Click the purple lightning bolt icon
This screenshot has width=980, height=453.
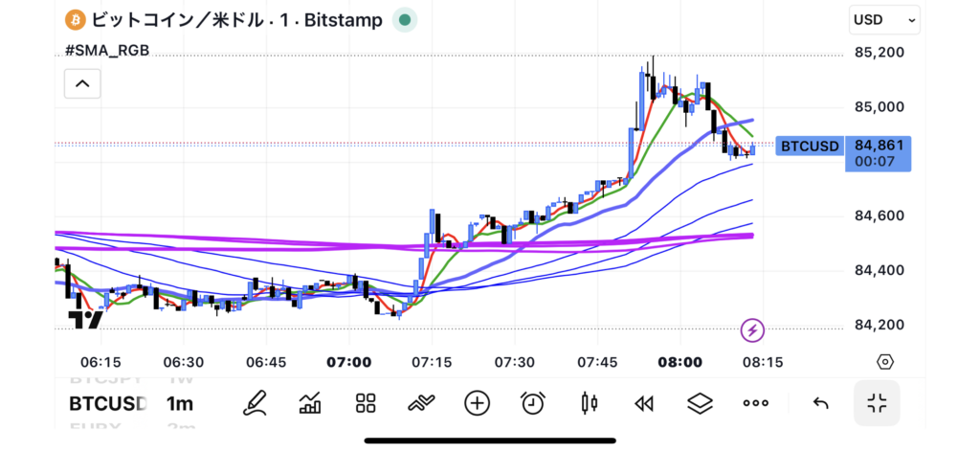(x=753, y=330)
